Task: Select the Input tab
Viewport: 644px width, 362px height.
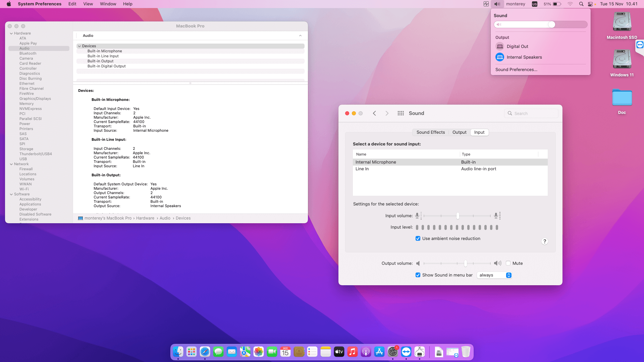Action: point(479,132)
